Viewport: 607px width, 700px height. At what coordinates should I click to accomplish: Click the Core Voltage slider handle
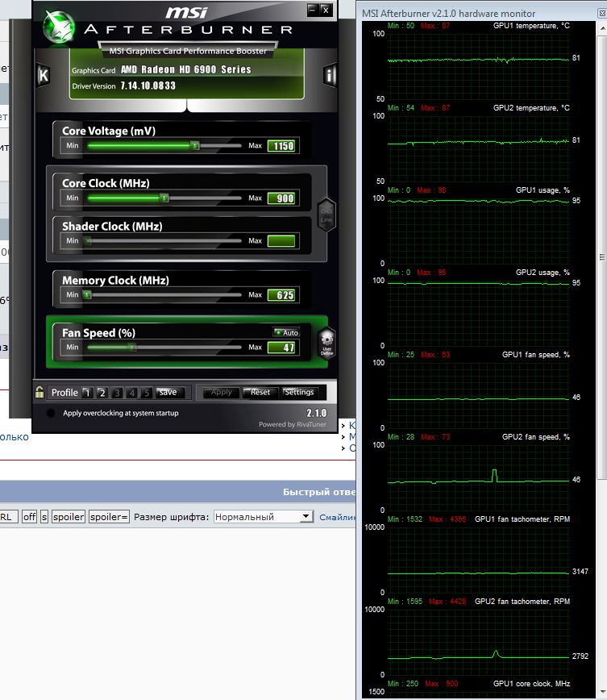pos(195,146)
